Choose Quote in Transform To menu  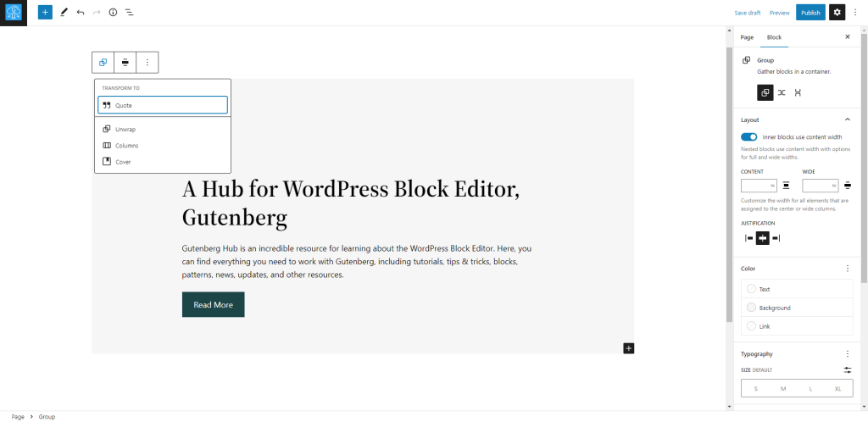[162, 105]
